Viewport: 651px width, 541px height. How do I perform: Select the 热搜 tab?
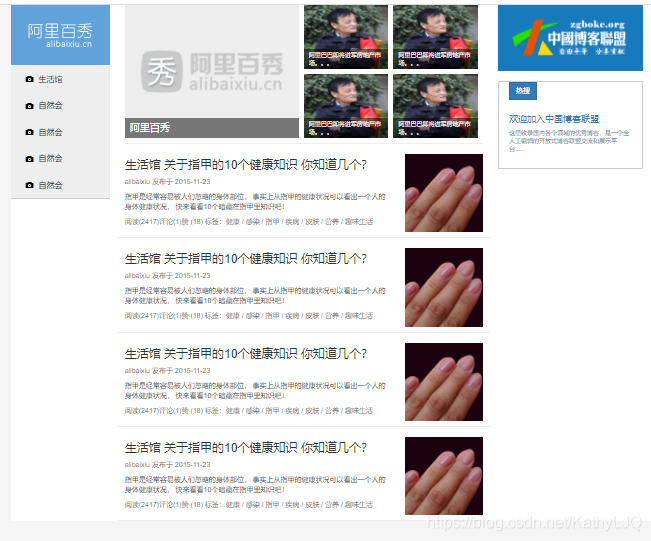tap(523, 91)
